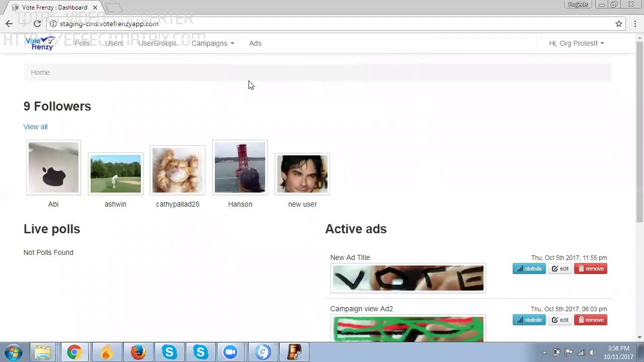Open follower ashwin's golf course picture

pos(116,173)
